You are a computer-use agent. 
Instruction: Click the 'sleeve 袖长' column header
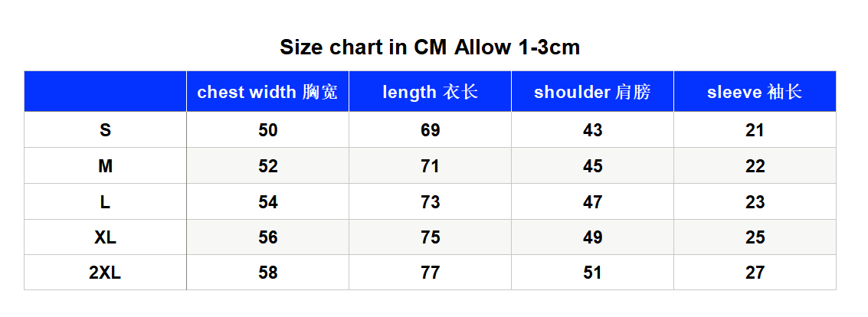point(755,92)
